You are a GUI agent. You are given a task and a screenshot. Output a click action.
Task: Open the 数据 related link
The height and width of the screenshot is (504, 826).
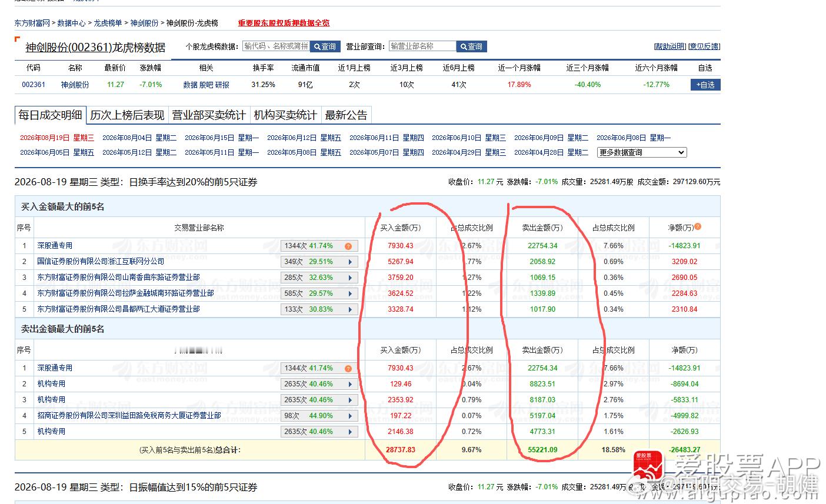(190, 85)
